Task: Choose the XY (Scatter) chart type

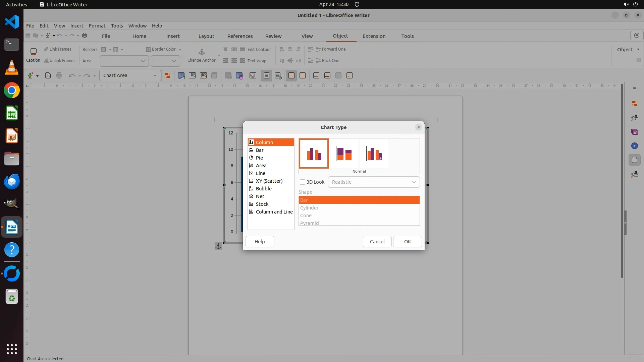Action: 269,181
